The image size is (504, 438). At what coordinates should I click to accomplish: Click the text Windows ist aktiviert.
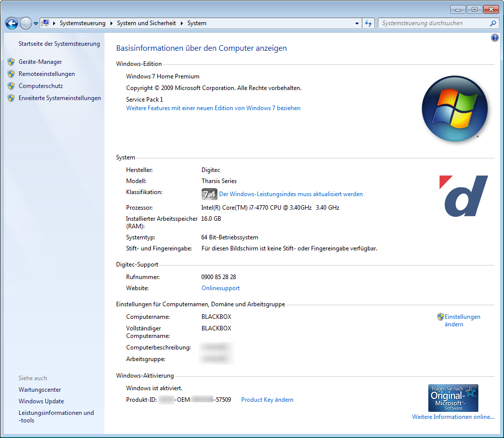154,388
